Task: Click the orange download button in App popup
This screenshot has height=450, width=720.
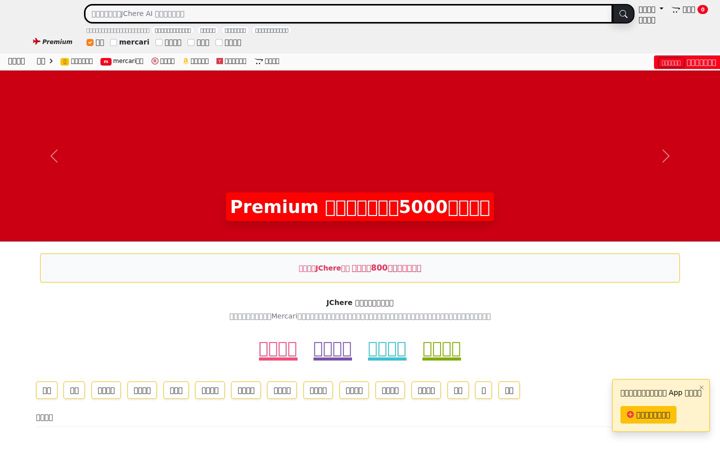Action: 648,415
